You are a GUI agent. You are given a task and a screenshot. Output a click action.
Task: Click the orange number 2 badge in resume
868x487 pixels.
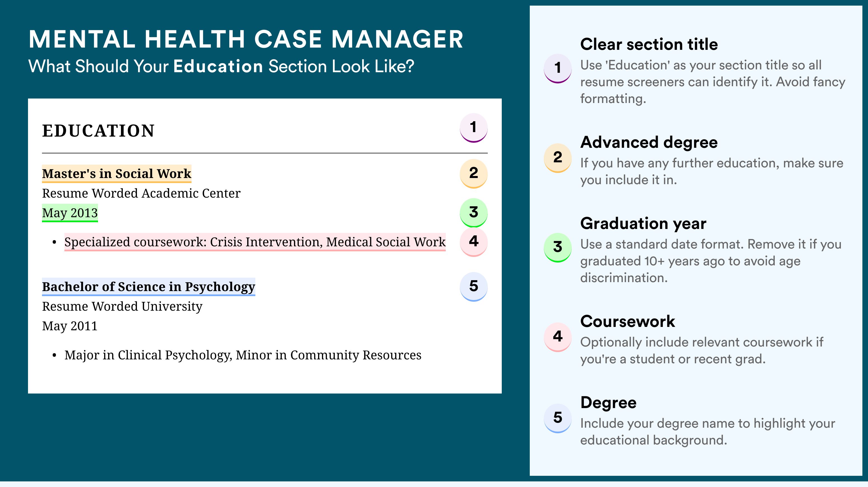(x=473, y=174)
